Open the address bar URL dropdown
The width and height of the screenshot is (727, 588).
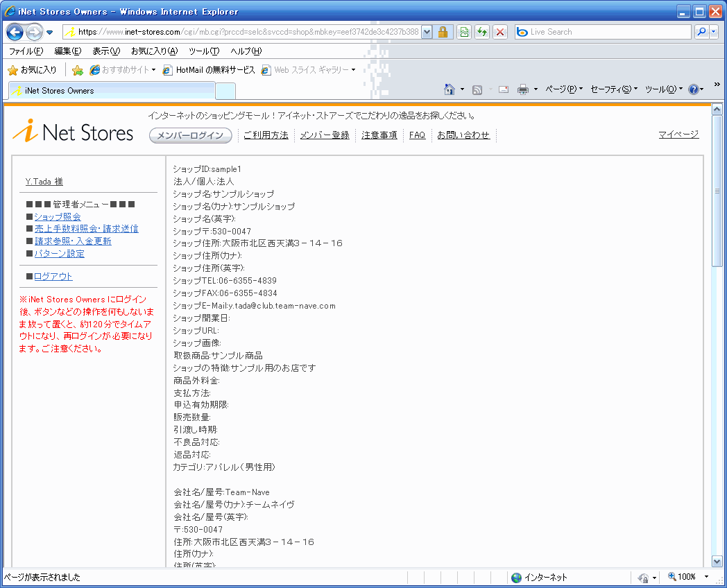[427, 32]
